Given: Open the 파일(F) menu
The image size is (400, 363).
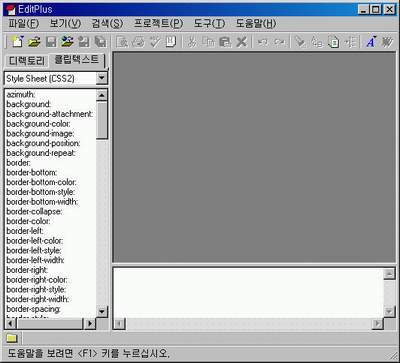Looking at the screenshot, I should [x=24, y=23].
